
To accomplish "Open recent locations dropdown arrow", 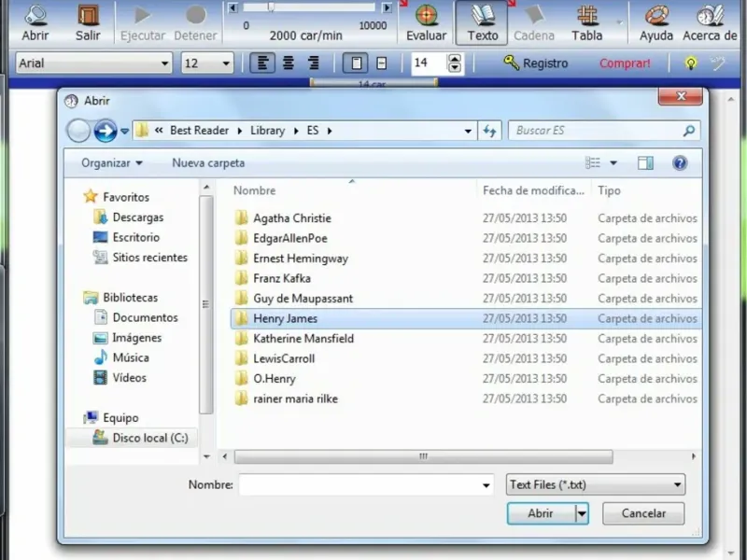I will (124, 131).
